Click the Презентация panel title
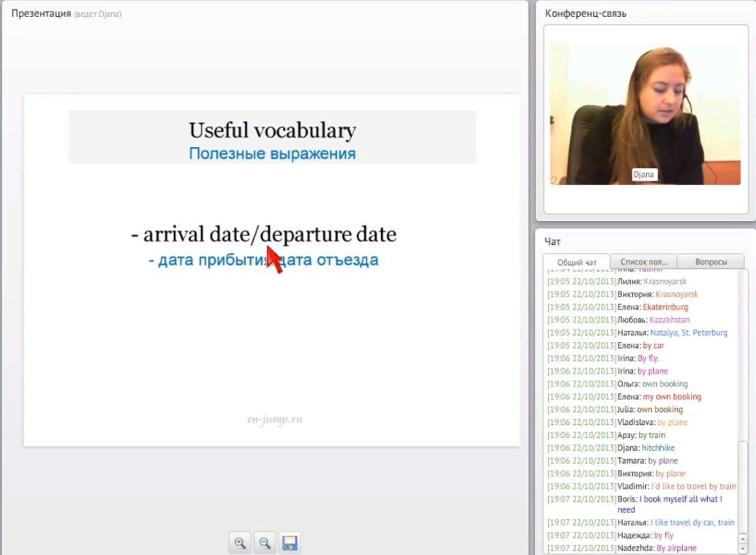Screen dimensions: 756x555 (41, 13)
